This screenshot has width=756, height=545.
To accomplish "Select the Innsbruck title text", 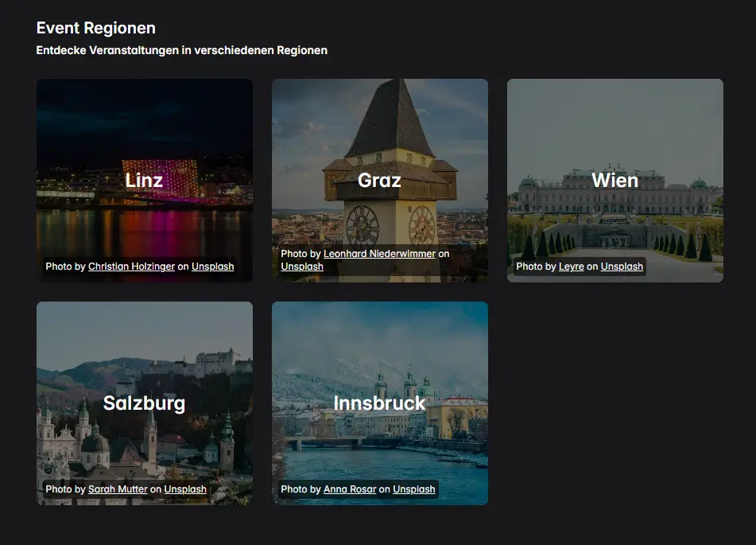I will (x=380, y=403).
